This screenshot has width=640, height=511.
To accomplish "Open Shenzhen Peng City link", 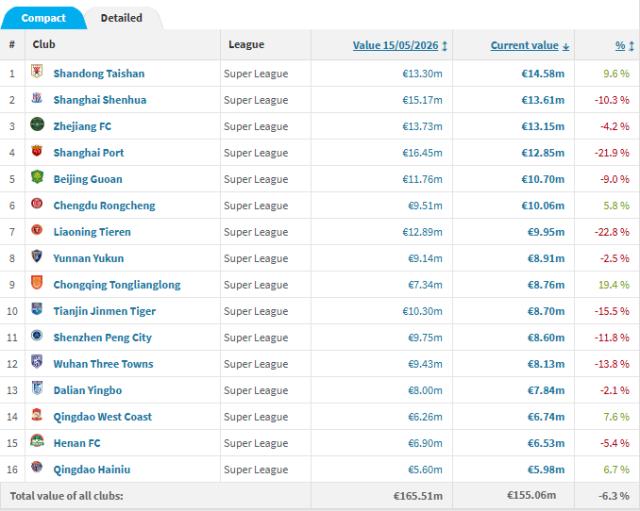I will 102,338.
